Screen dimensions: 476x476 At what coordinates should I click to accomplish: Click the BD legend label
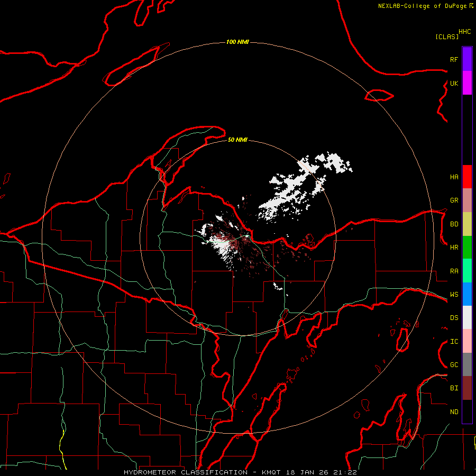click(454, 224)
